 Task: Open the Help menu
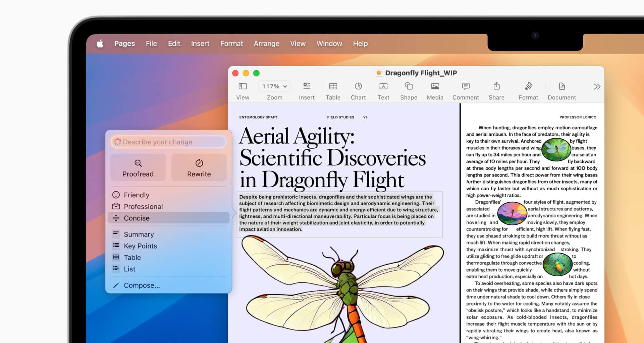pos(360,44)
